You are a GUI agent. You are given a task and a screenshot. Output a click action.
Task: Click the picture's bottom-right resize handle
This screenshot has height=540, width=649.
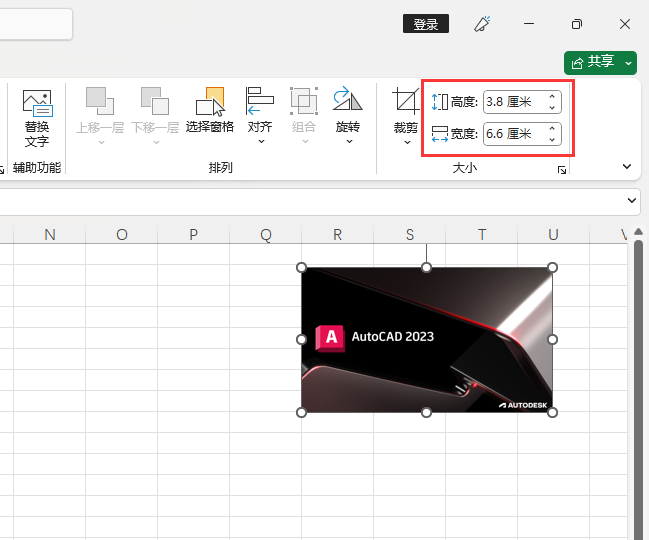pos(553,413)
